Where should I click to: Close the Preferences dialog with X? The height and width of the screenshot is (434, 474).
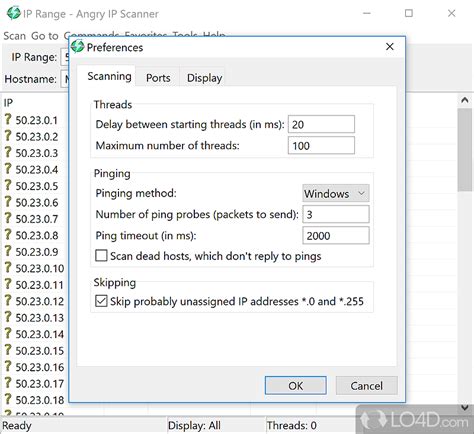pos(390,47)
